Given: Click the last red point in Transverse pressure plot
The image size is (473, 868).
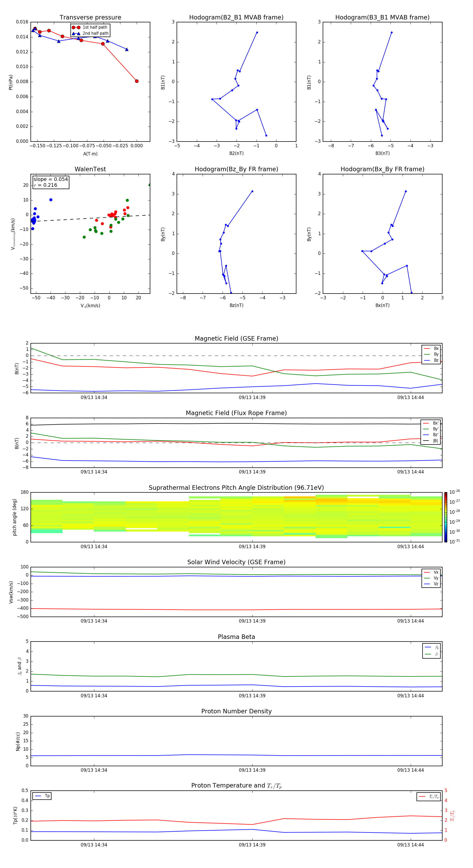Looking at the screenshot, I should coord(137,81).
